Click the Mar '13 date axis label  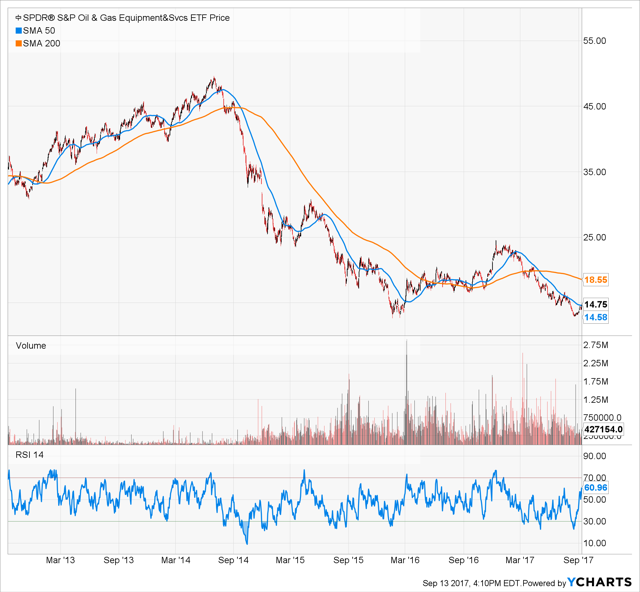[60, 560]
